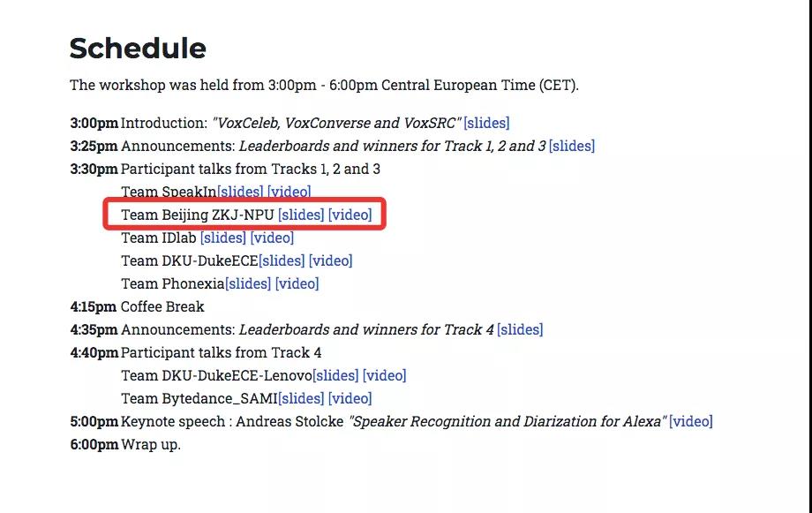Viewport: 812px width, 513px height.
Task: Watch Team Bytedance_SAMI video
Action: (x=350, y=398)
